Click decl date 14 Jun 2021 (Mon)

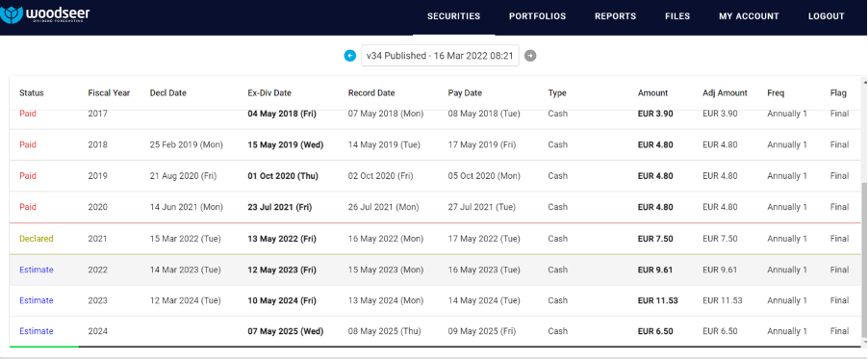[x=187, y=207]
